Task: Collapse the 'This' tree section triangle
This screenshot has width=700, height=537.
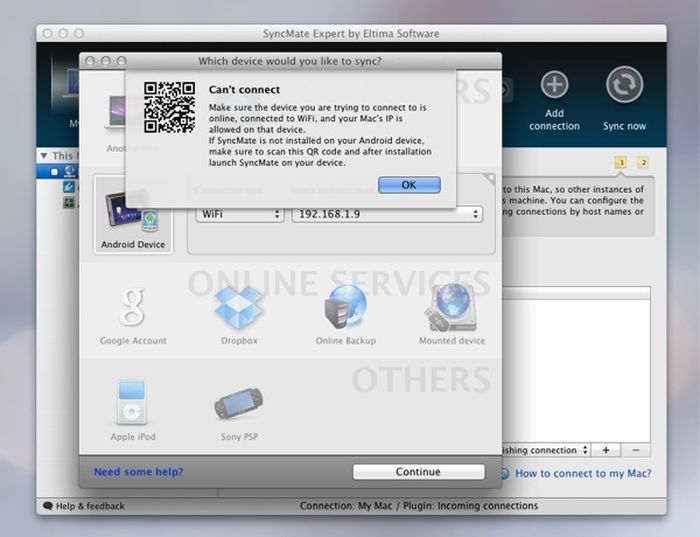Action: coord(44,156)
